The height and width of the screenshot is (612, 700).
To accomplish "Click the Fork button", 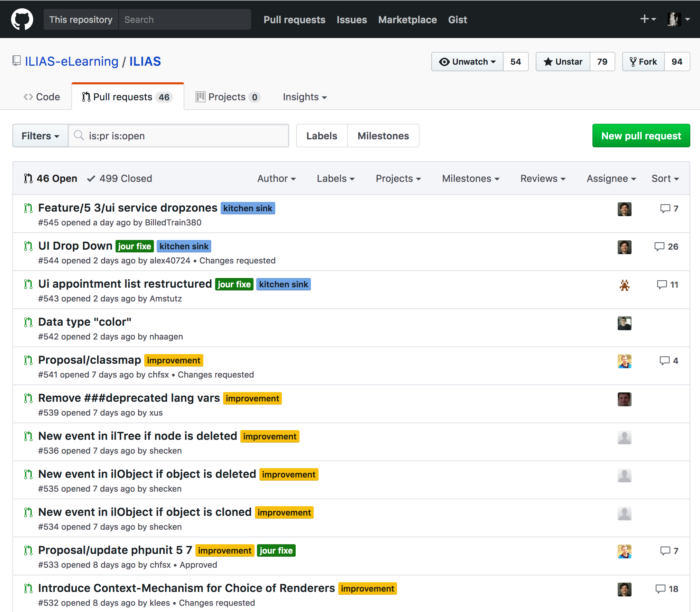I will [643, 62].
